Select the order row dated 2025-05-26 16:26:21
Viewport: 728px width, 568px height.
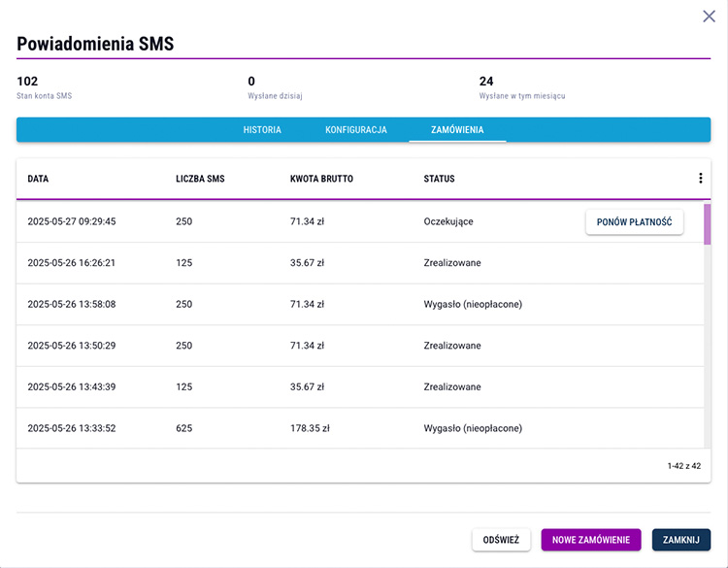point(360,263)
